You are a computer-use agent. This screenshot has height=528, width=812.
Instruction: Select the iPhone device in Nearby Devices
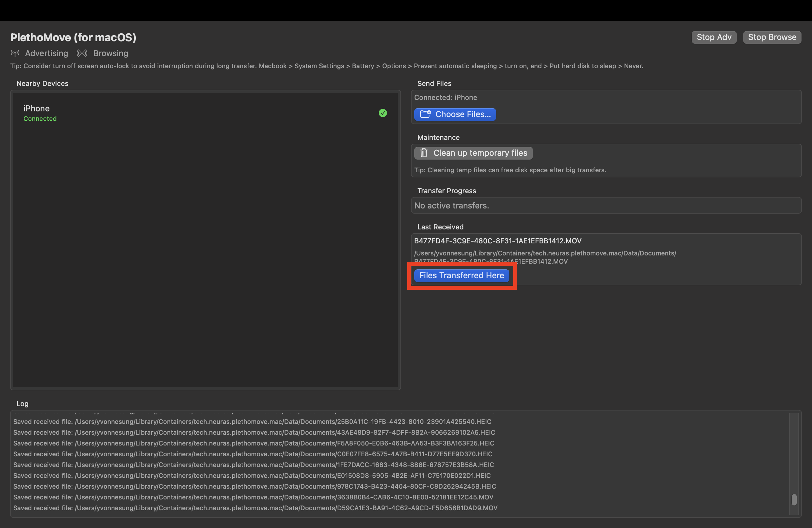point(36,109)
